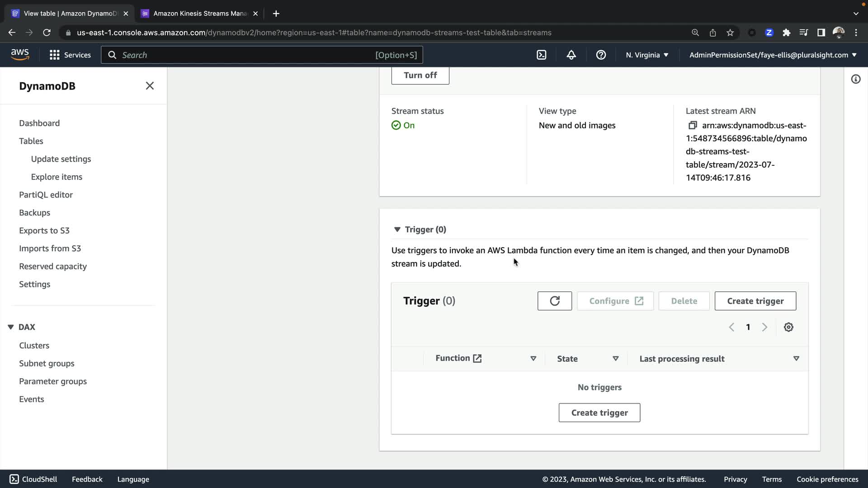868x488 pixels.
Task: Click the Turn off stream button
Action: coord(420,75)
